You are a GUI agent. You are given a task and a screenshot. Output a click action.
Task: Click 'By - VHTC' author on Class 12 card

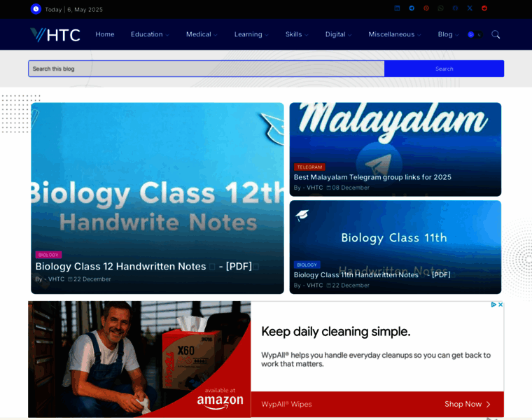coord(50,279)
